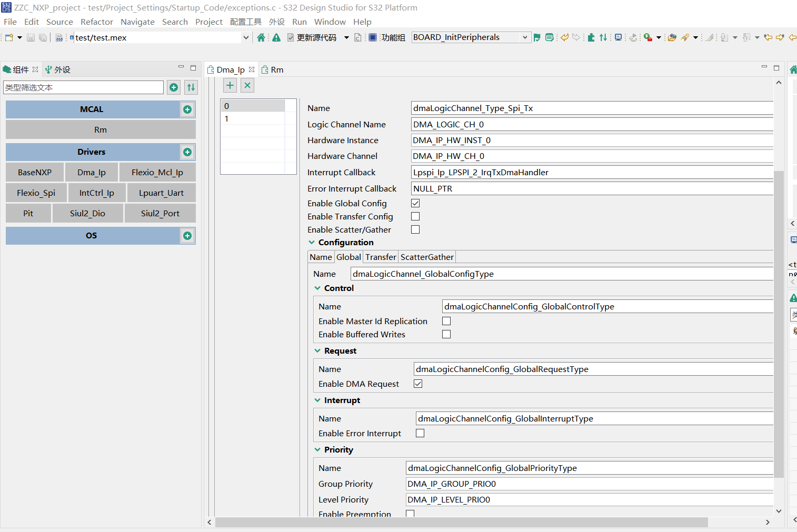
Task: Disable the Enable DMA Request checkbox
Action: coord(417,384)
